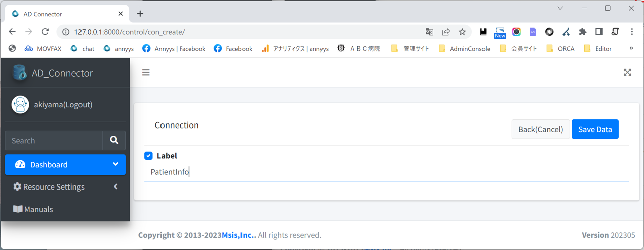Click the site information icon in address bar
The image size is (644, 250).
[x=65, y=32]
